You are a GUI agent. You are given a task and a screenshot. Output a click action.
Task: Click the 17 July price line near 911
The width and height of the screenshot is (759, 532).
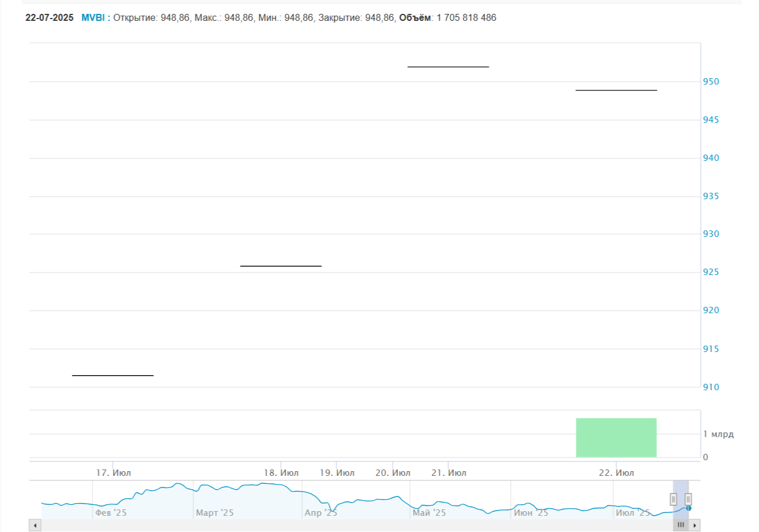tap(113, 376)
